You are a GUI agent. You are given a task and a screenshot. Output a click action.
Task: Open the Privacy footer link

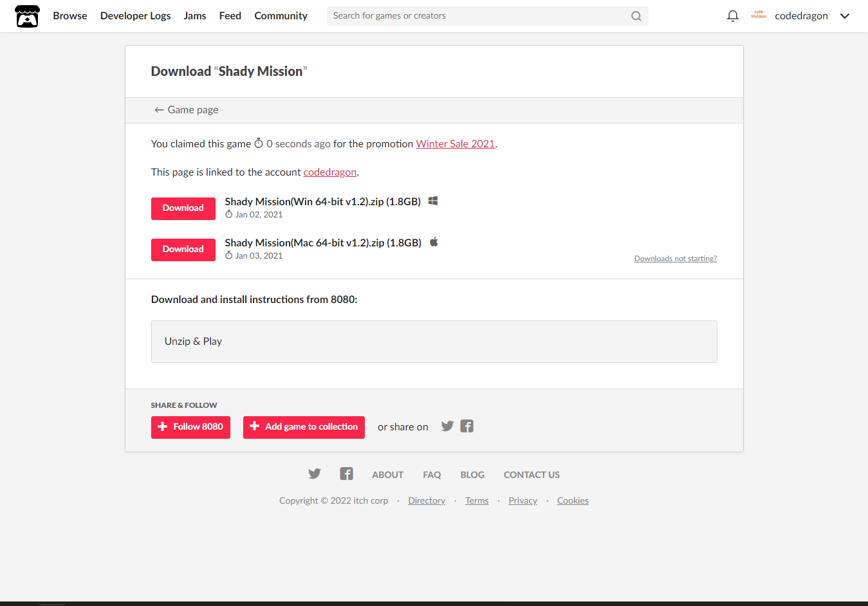523,500
